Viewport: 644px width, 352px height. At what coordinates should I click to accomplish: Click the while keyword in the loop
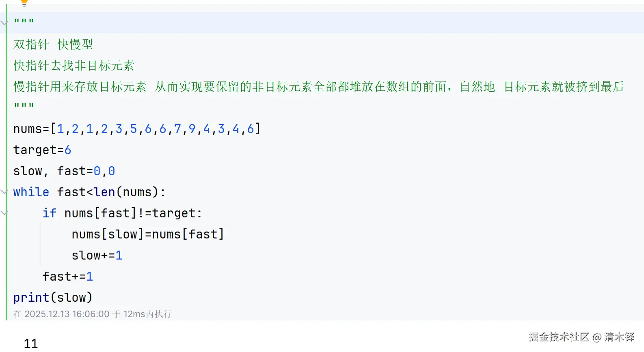point(31,192)
